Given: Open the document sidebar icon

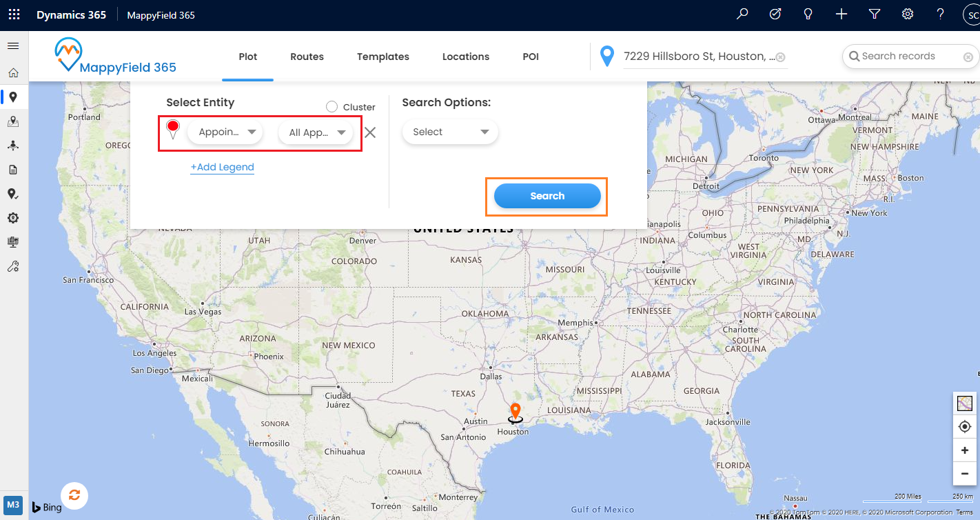Looking at the screenshot, I should [x=13, y=170].
